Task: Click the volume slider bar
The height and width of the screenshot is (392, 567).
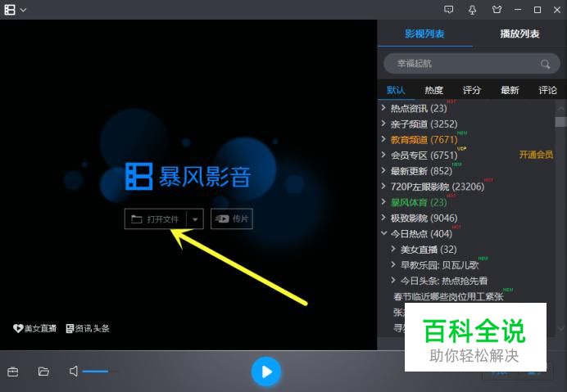Action: [96, 371]
